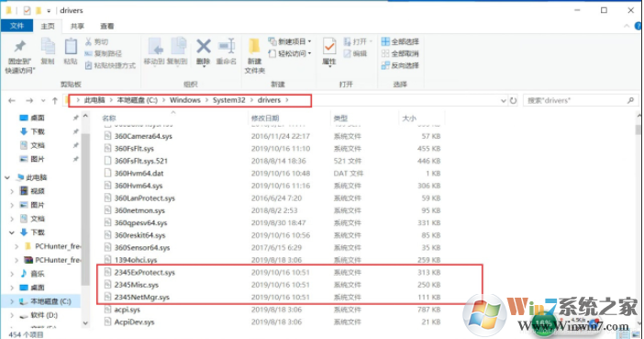Click the Copy (复制) ribbon icon
Screen dimensions: 644x339
48,46
